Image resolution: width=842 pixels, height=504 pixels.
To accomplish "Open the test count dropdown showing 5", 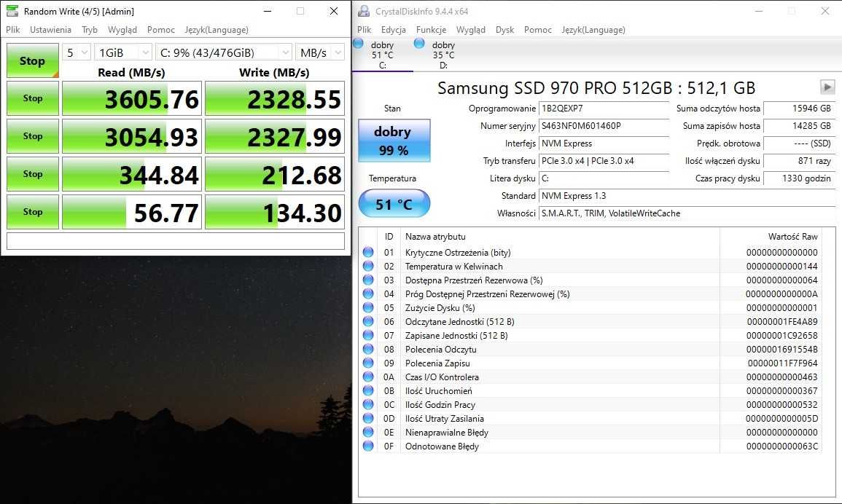I will pos(77,52).
